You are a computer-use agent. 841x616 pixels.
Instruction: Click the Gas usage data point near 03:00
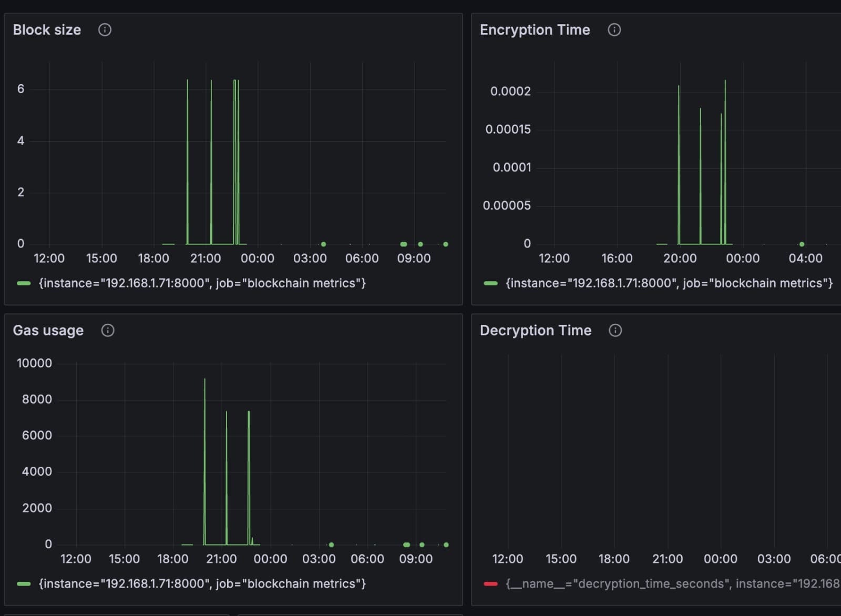click(331, 545)
